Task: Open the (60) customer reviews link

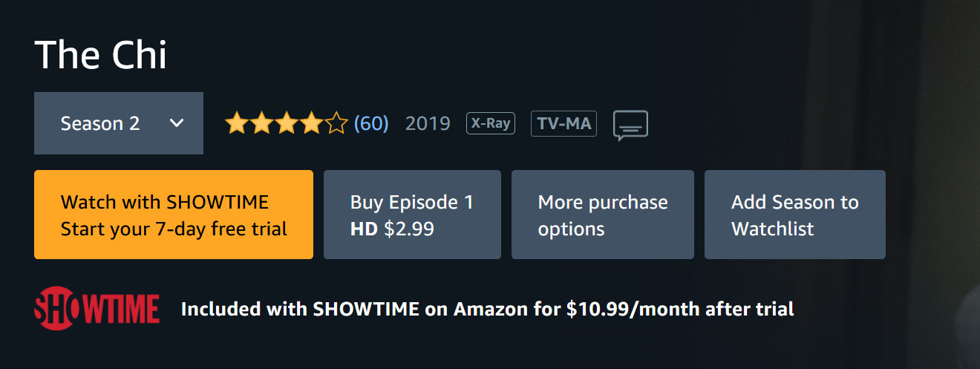Action: [x=371, y=123]
